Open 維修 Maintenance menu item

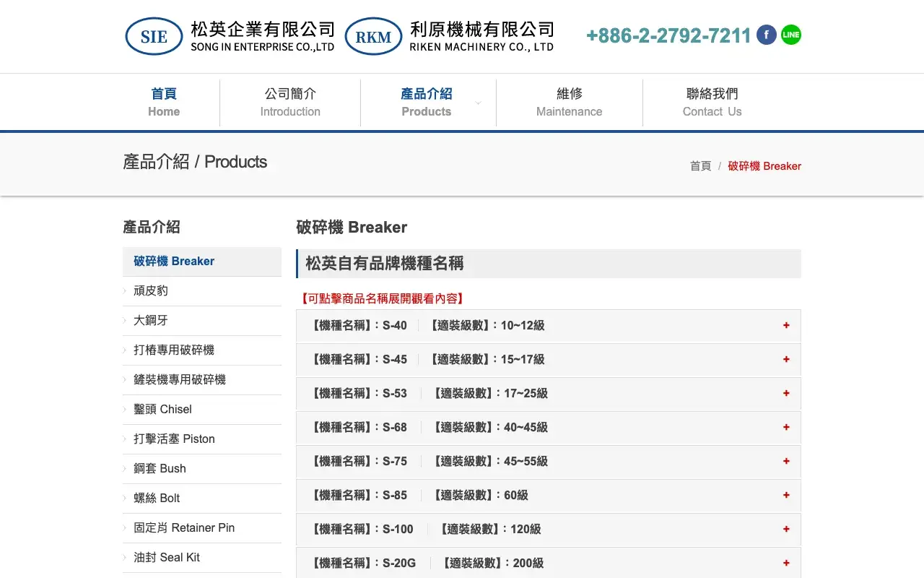[570, 103]
